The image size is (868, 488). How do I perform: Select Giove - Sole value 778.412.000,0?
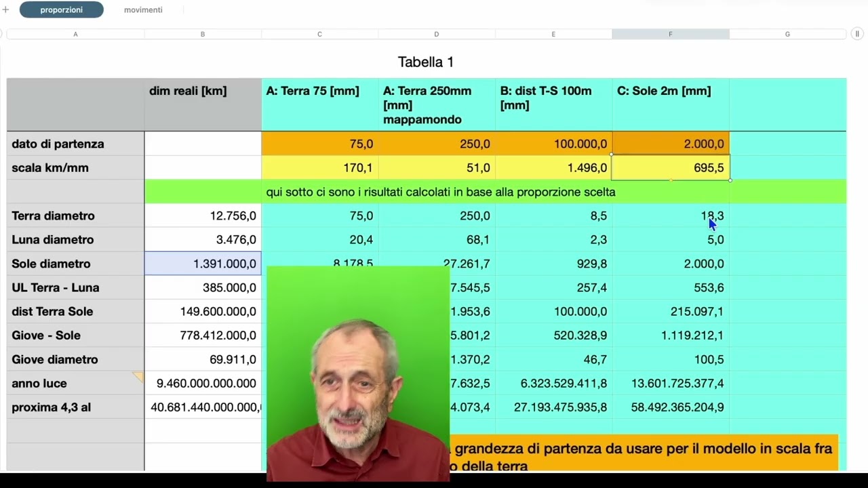[x=203, y=335]
